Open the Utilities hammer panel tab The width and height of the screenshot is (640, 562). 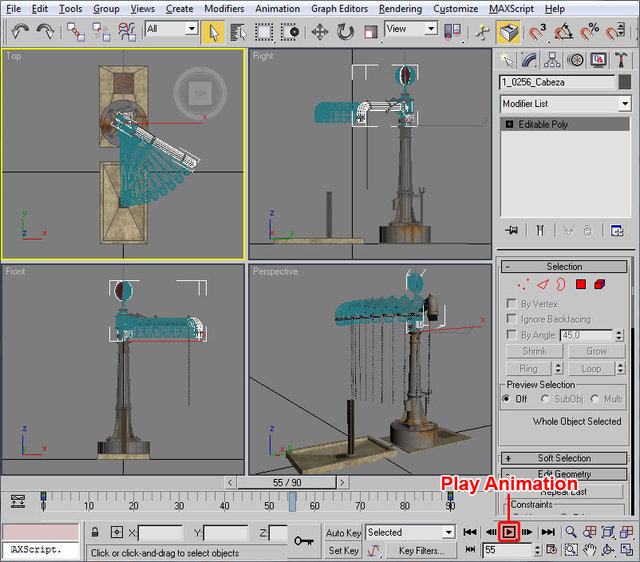622,61
